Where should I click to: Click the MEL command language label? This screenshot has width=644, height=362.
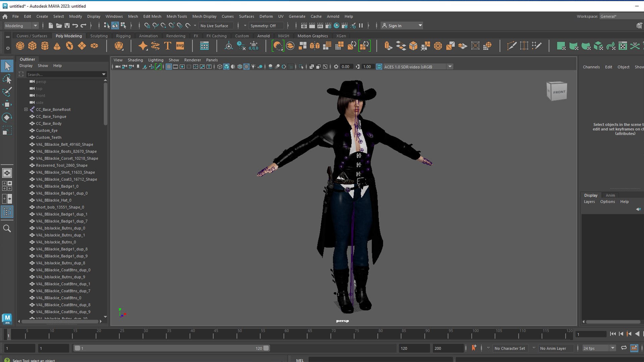[300, 360]
